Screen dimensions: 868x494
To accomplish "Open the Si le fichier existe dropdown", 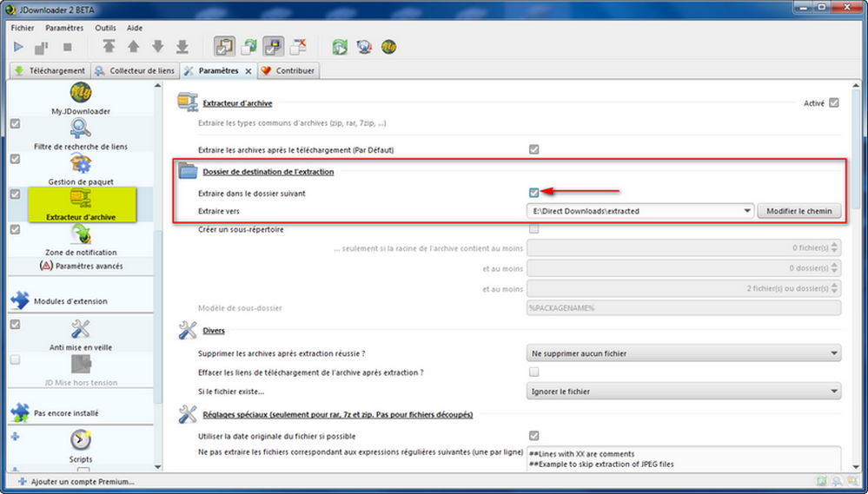I will tap(684, 391).
